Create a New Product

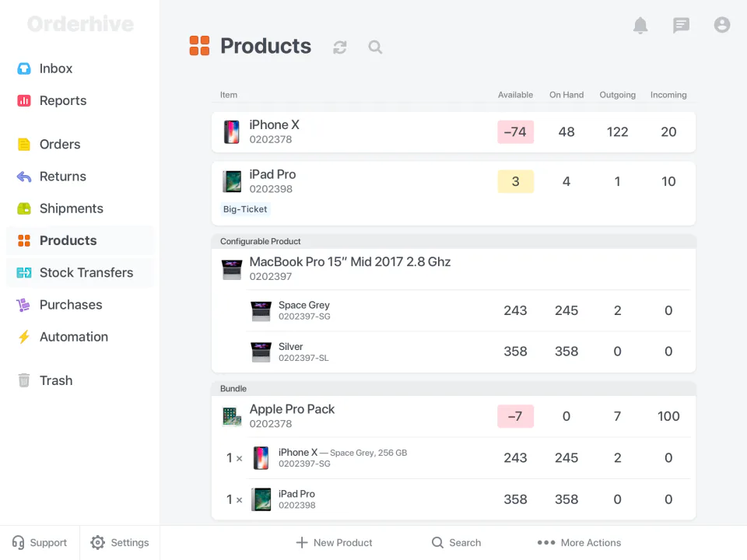(334, 542)
